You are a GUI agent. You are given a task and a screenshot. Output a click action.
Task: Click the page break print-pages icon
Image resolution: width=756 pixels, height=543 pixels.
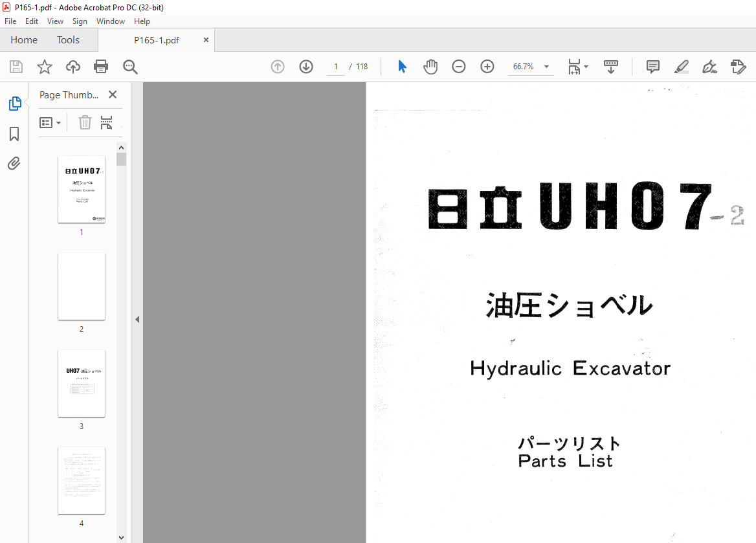[x=107, y=122]
